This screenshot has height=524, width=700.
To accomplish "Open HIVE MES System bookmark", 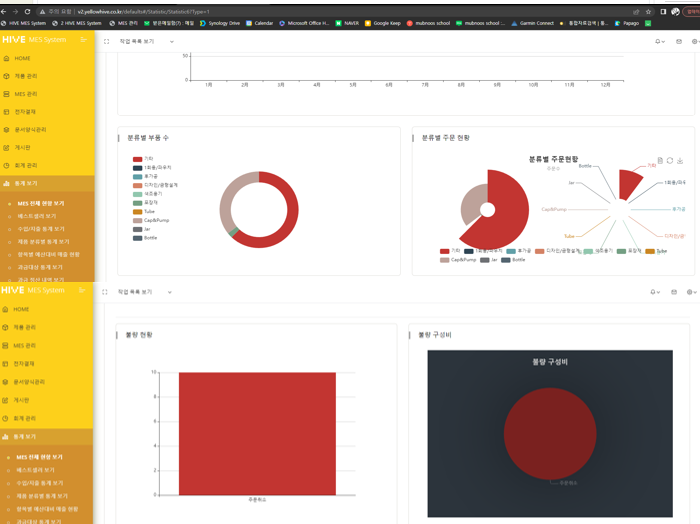I will (24, 23).
